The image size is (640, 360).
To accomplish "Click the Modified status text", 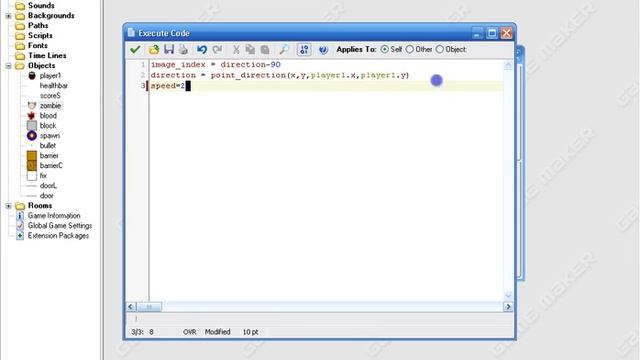I will 218,332.
